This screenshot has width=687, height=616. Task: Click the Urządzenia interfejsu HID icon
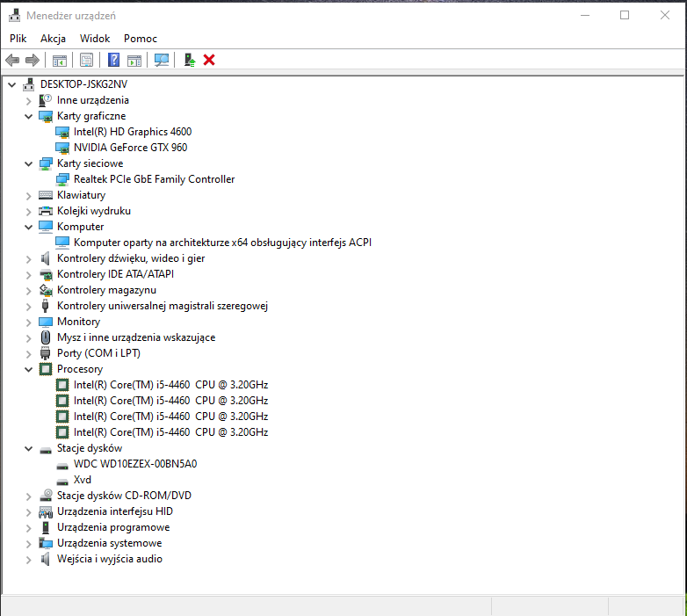click(x=45, y=511)
